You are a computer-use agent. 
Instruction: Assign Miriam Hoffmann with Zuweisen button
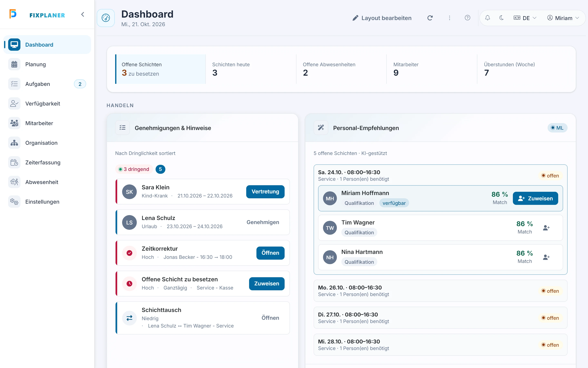pos(535,198)
